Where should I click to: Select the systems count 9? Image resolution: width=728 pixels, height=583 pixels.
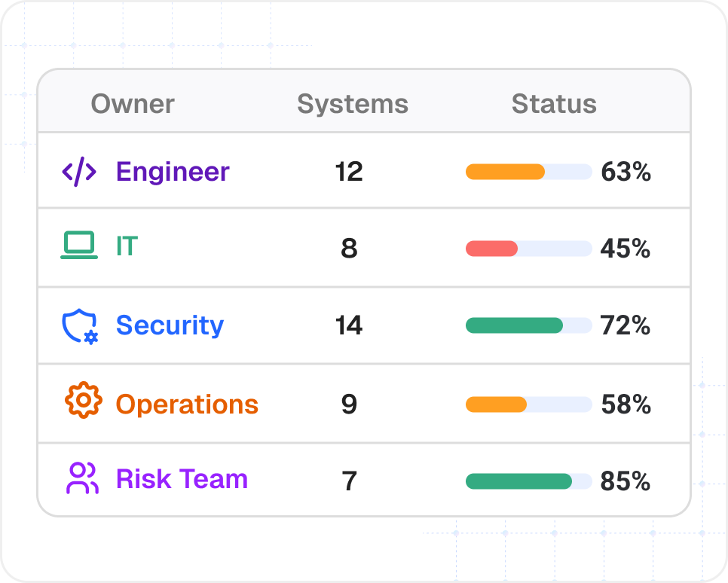349,404
